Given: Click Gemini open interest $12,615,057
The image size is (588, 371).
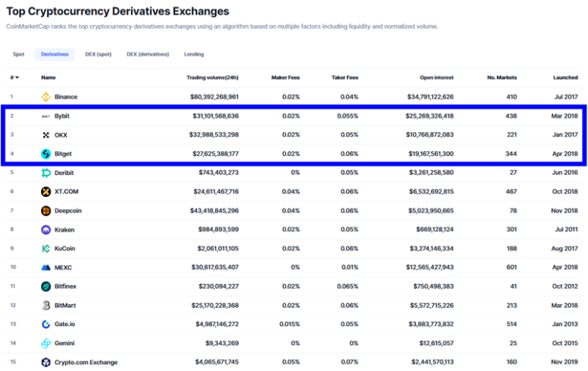Looking at the screenshot, I should pyautogui.click(x=437, y=344).
